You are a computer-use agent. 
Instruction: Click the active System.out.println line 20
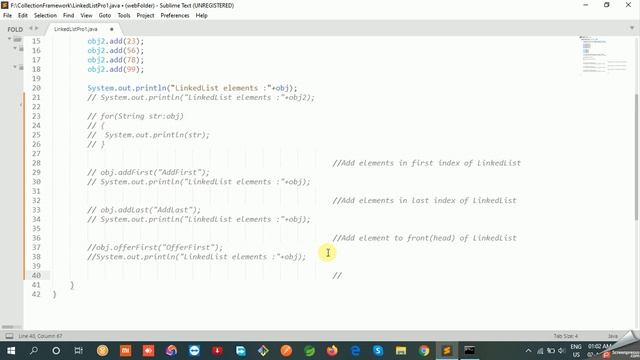(x=192, y=88)
